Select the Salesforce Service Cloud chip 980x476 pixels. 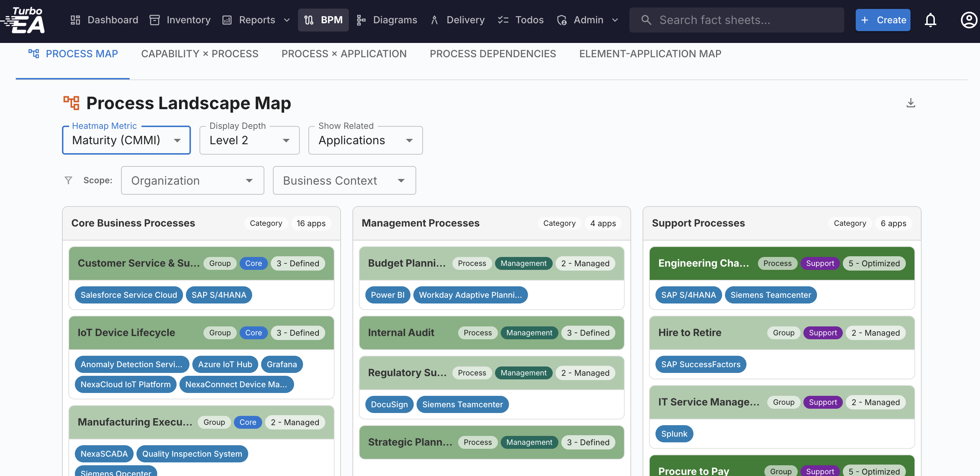coord(128,295)
